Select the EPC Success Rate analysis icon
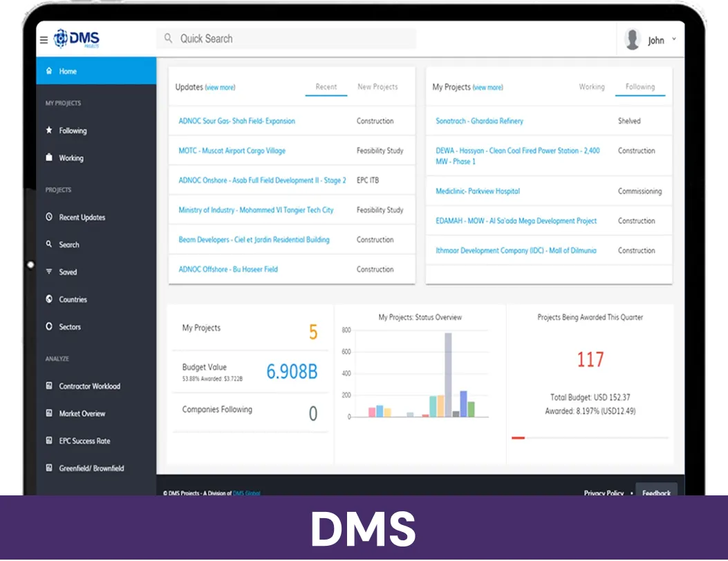This screenshot has height=561, width=728. pyautogui.click(x=48, y=441)
